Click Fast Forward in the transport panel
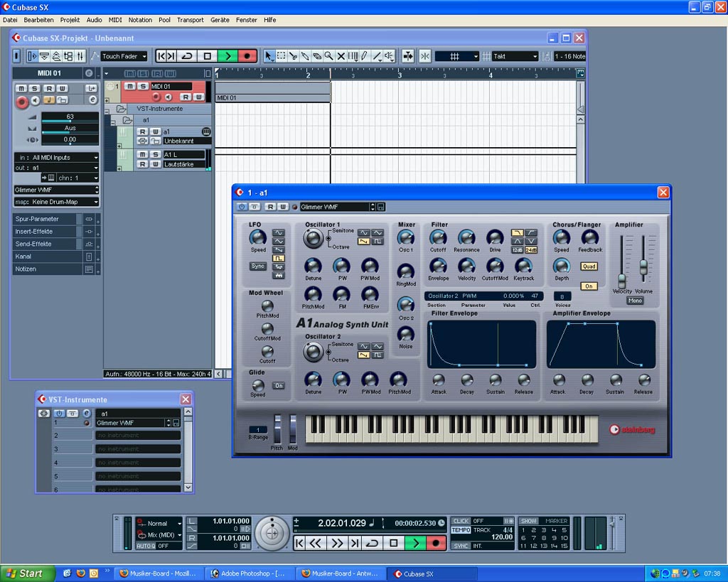Viewport: 728px width, 582px height. pos(336,543)
